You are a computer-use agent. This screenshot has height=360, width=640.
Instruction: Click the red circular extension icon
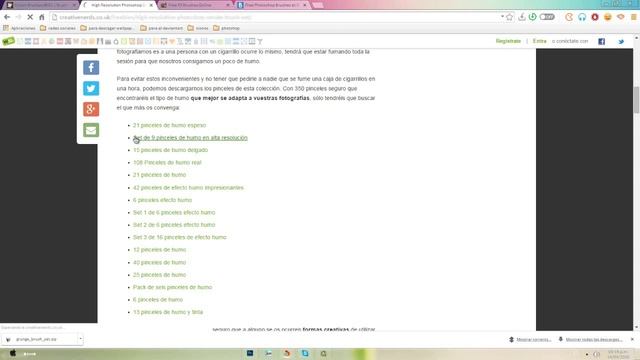click(x=595, y=17)
